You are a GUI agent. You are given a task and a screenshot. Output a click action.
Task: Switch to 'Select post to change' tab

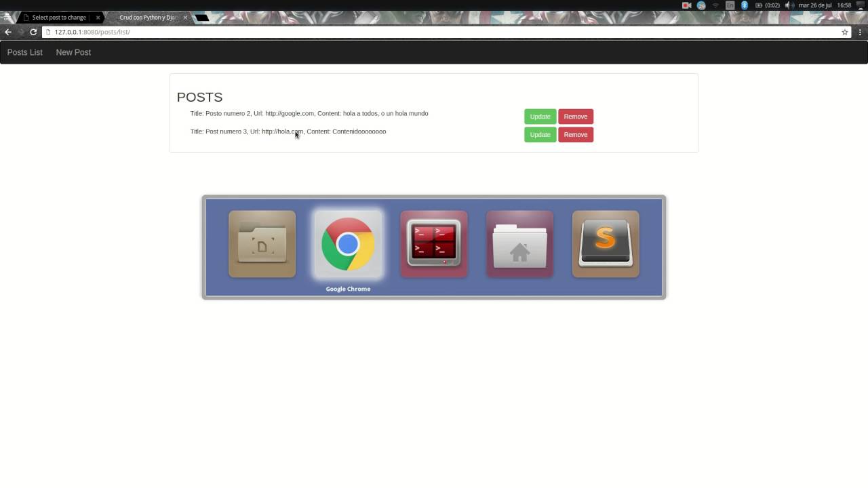tap(59, 18)
